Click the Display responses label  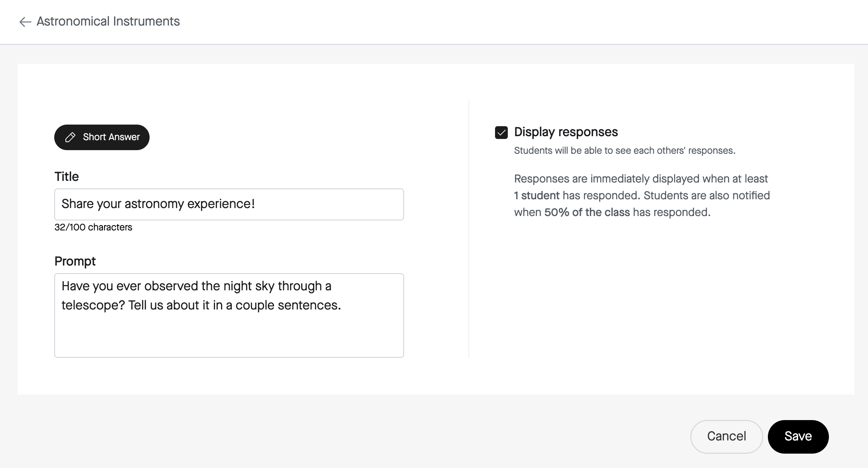566,132
